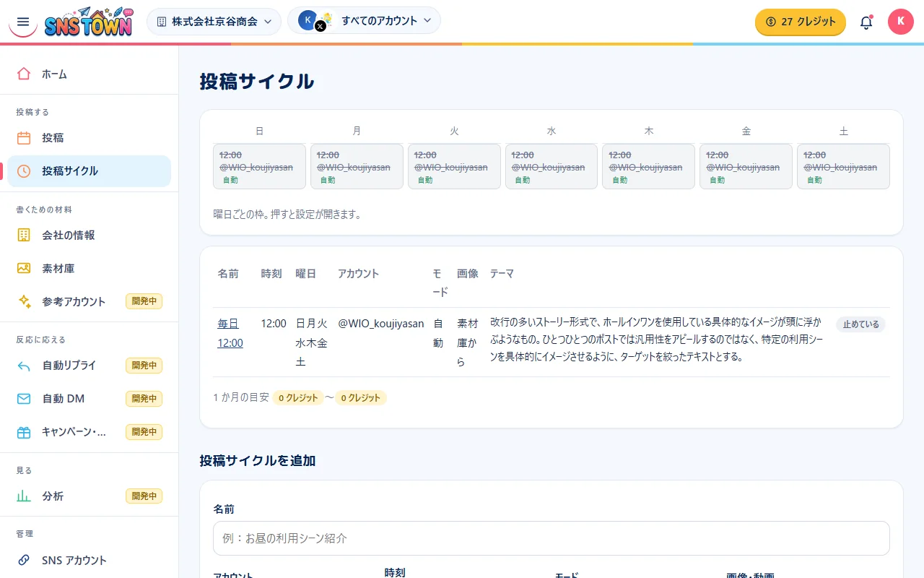Open user avatar K menu

(x=901, y=22)
